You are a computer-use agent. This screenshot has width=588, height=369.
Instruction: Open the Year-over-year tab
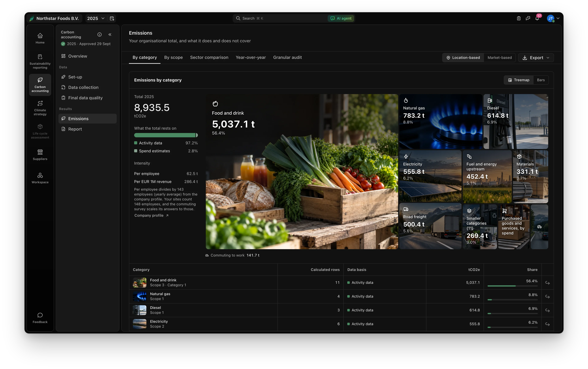251,57
